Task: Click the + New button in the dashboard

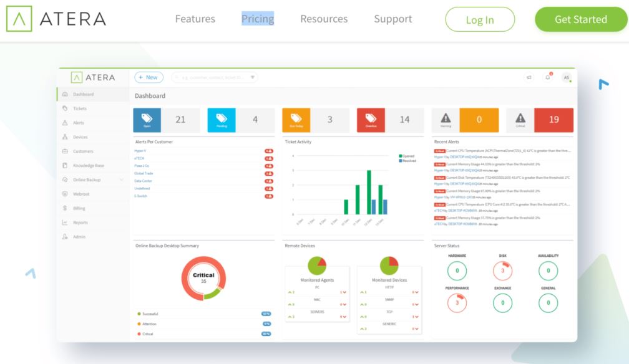Action: pos(149,77)
